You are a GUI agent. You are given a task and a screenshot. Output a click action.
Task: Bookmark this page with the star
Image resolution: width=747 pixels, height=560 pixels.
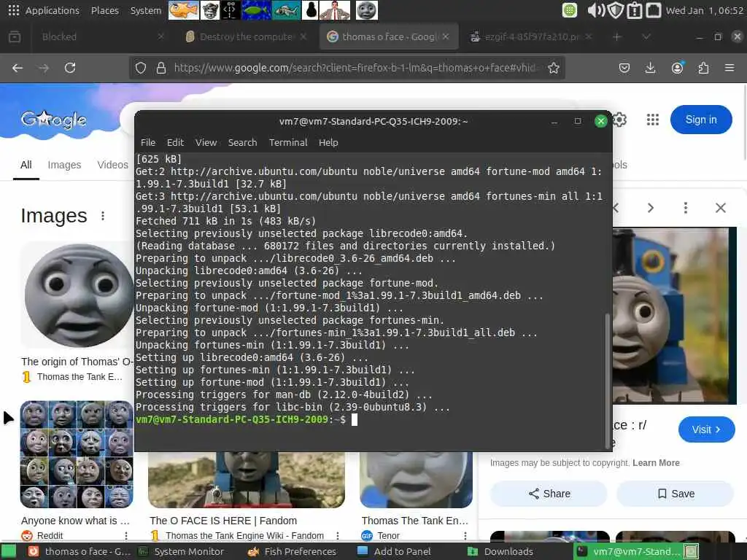[x=553, y=68]
